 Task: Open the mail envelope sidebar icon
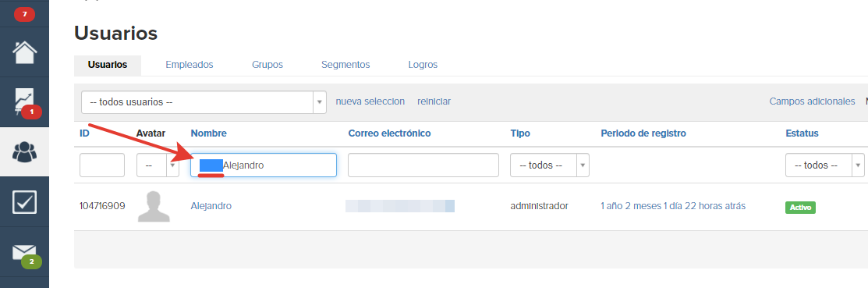click(x=24, y=252)
